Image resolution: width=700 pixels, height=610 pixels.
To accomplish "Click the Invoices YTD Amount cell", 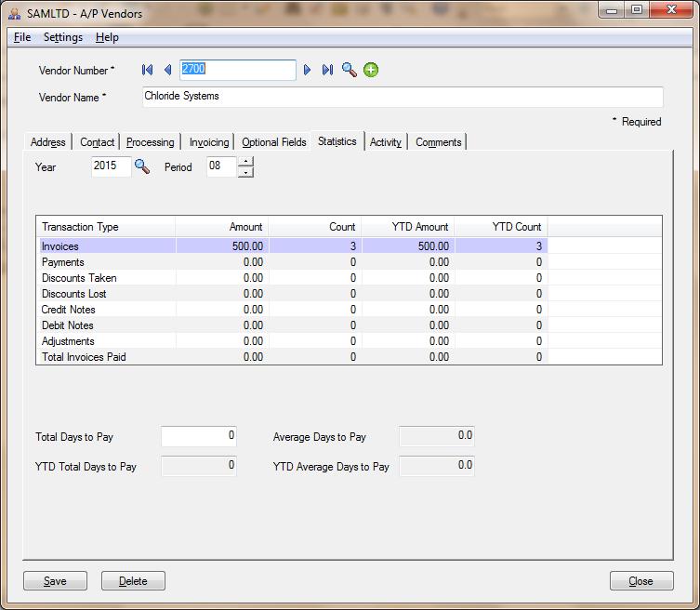I will (407, 246).
